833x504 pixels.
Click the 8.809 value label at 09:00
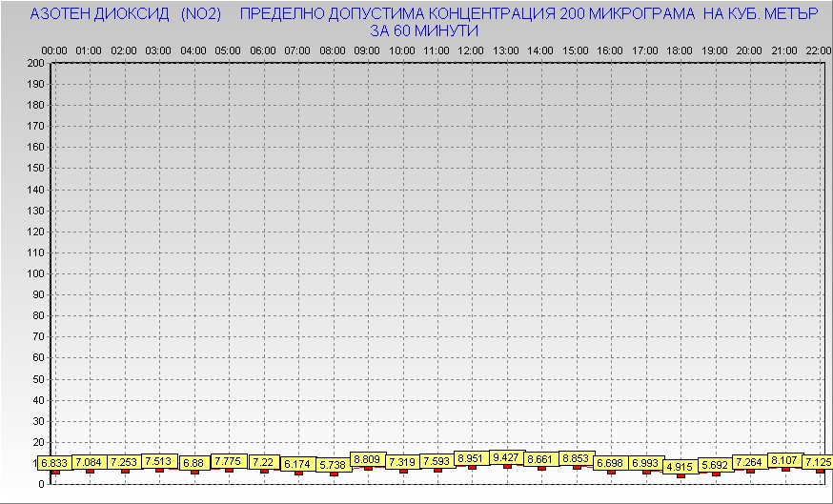[367, 459]
